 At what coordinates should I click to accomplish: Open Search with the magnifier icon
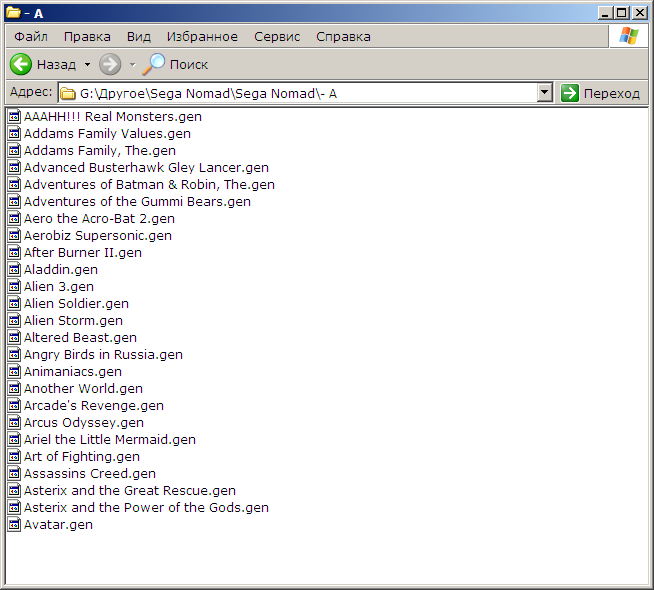pos(155,64)
